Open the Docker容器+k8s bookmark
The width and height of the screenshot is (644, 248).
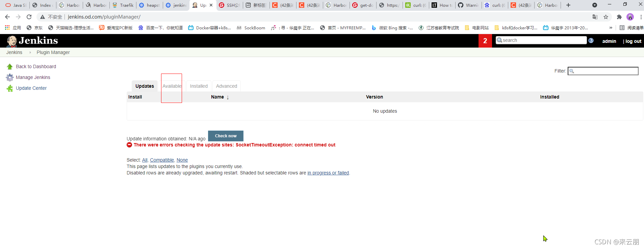tap(210, 28)
